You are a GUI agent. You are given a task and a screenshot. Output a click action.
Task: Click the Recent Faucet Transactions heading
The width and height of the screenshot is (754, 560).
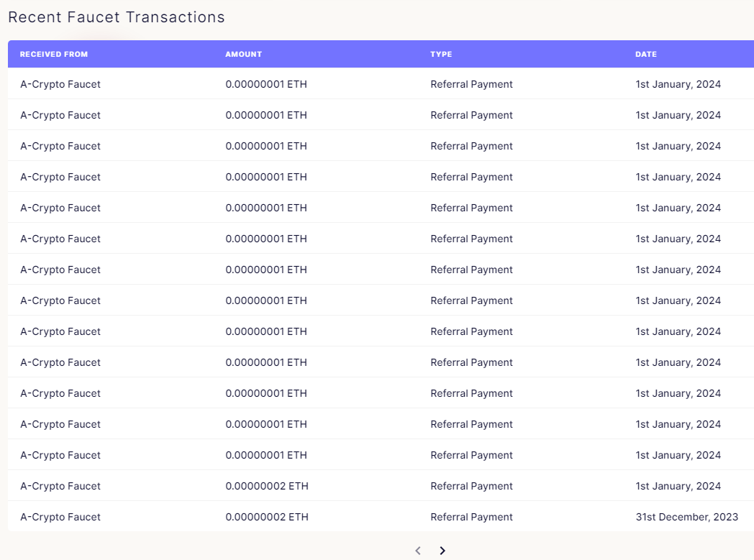pos(117,17)
